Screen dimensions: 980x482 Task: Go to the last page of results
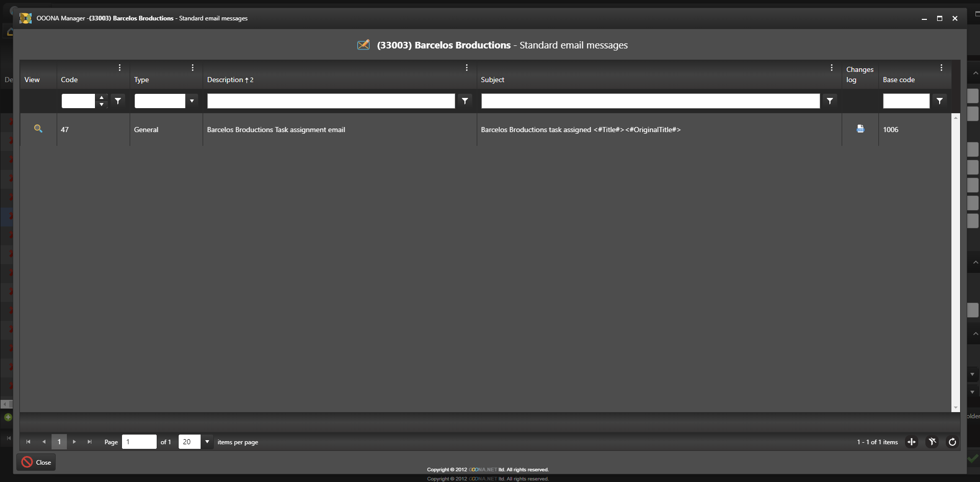coord(89,442)
